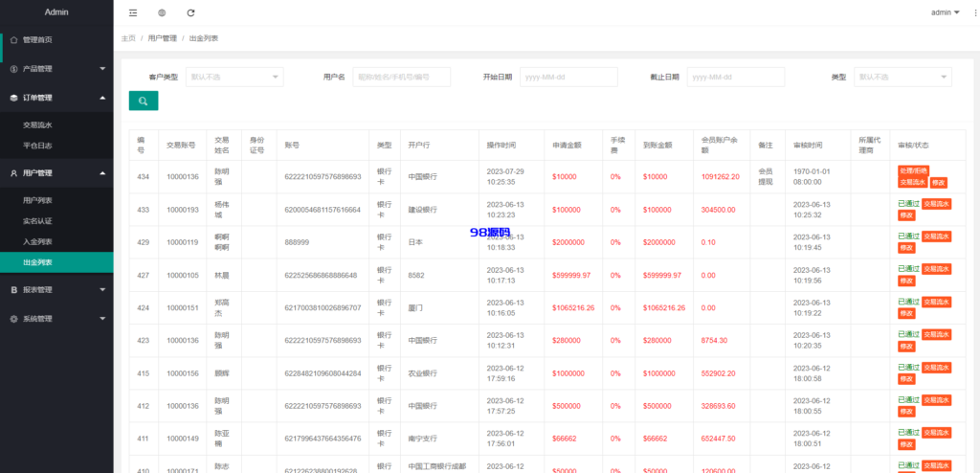980x473 pixels.
Task: Focus the 开始日期 date field
Action: [x=568, y=77]
